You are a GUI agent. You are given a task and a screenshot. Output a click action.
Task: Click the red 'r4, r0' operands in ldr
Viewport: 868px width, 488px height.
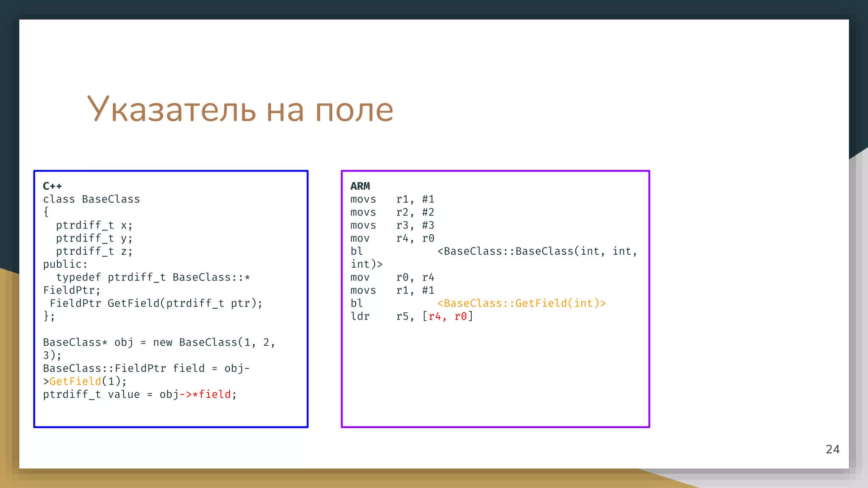[448, 316]
